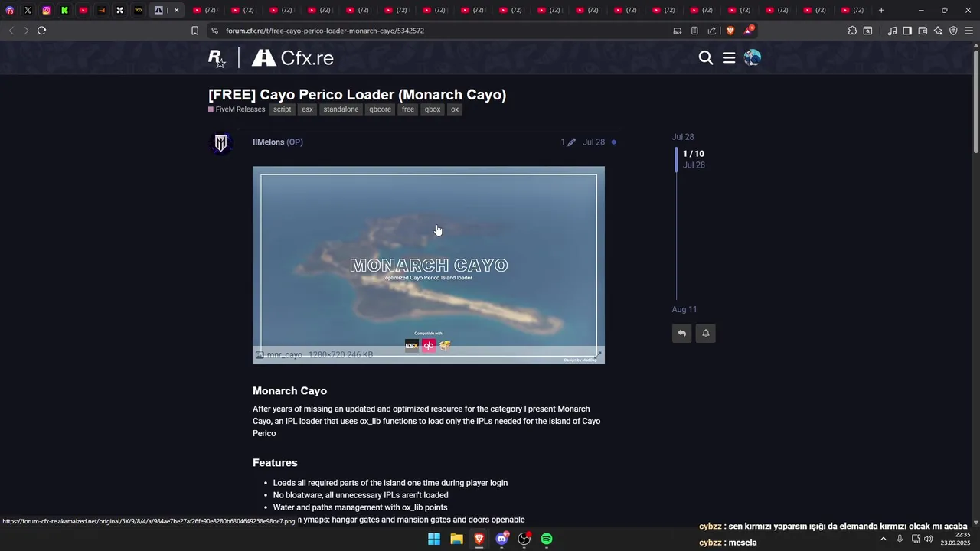This screenshot has width=980, height=551.
Task: Open File Explorer from the taskbar
Action: click(x=456, y=539)
